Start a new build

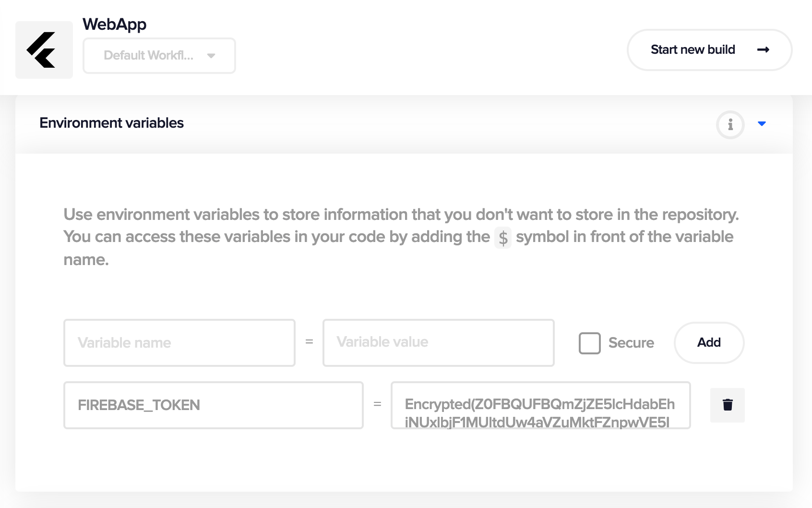point(709,50)
